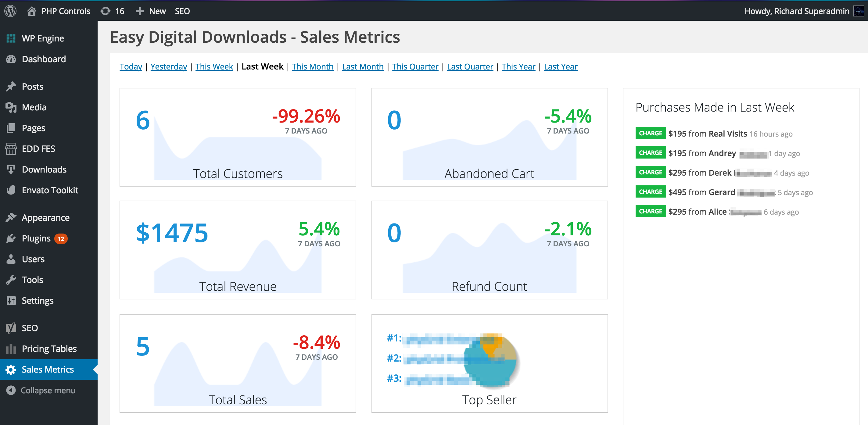Viewport: 868px width, 425px height.
Task: Select the Last Week range
Action: click(x=263, y=67)
